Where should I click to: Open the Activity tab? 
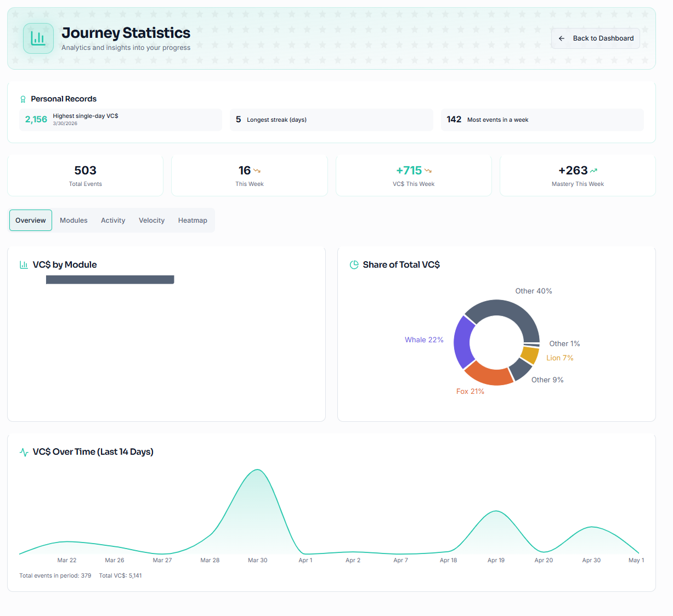(113, 221)
